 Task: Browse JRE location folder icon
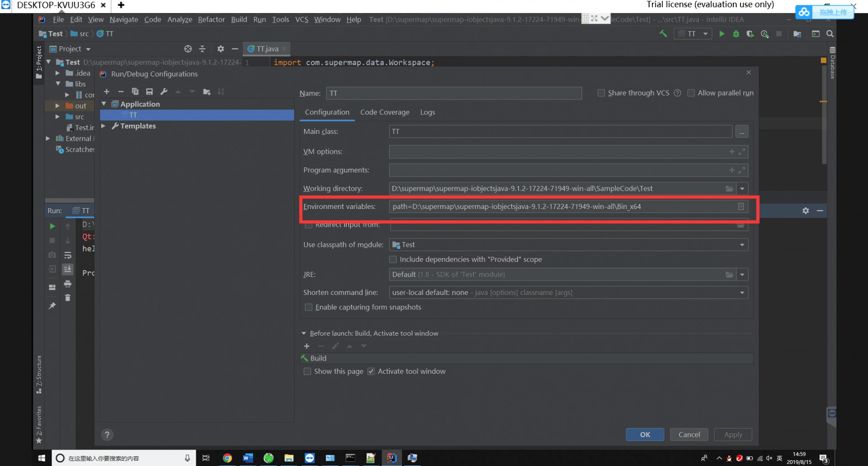[729, 274]
